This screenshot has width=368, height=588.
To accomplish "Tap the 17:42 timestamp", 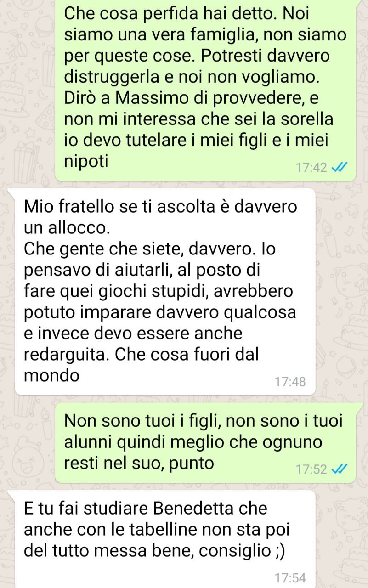I will [312, 168].
